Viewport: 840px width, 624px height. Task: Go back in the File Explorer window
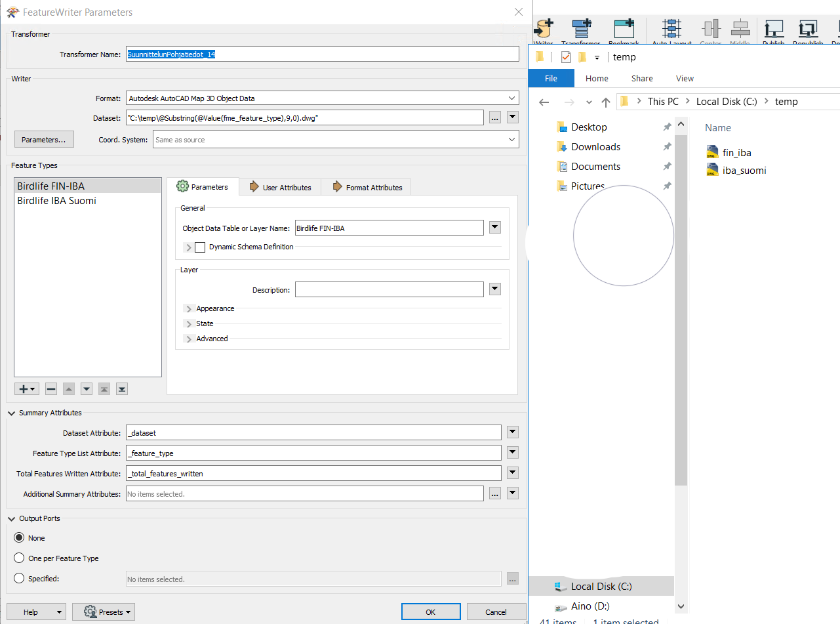pyautogui.click(x=544, y=102)
